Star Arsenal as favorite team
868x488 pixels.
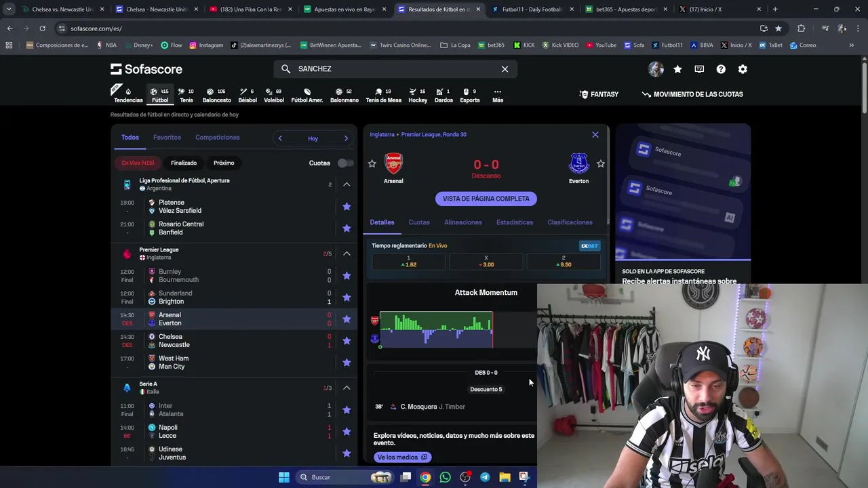(372, 164)
